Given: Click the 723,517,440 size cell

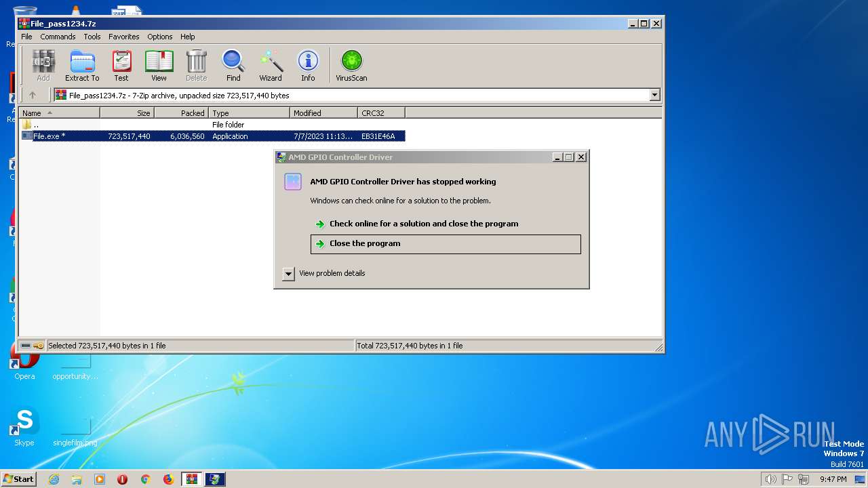Looking at the screenshot, I should click(x=129, y=136).
